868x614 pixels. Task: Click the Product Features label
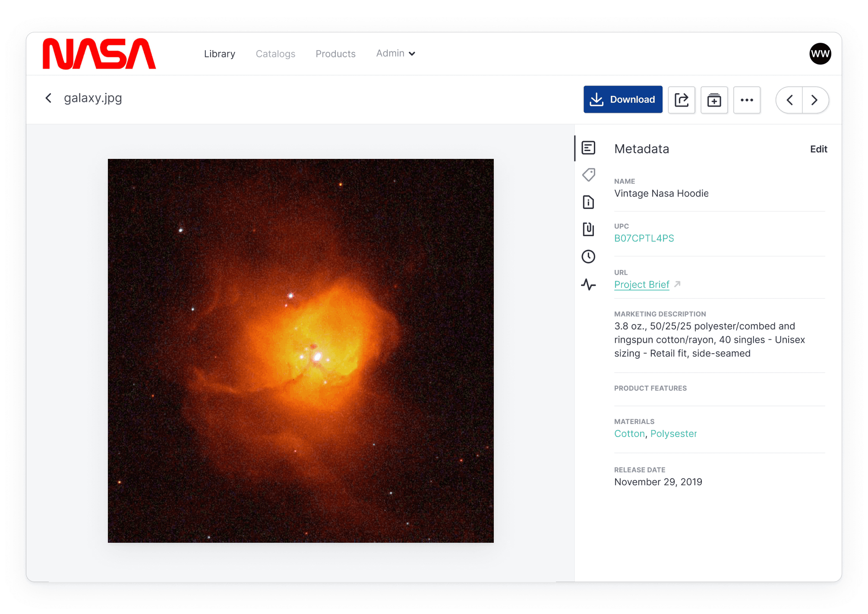[x=650, y=388]
